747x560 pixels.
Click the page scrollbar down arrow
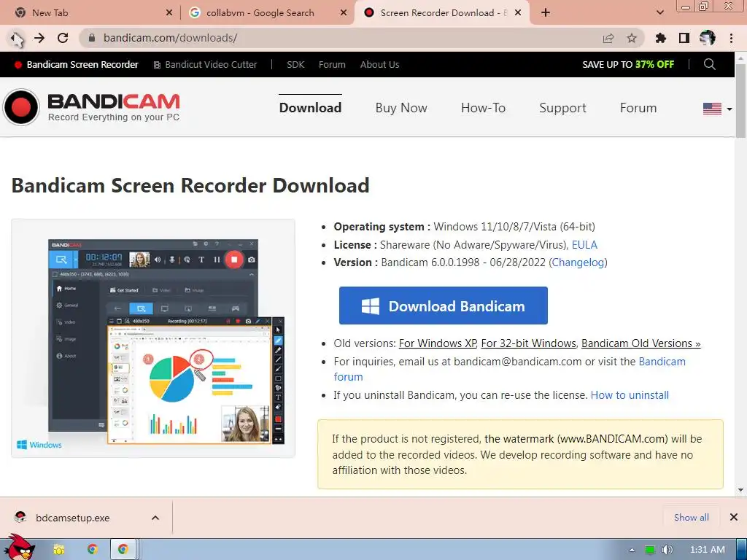[x=741, y=489]
